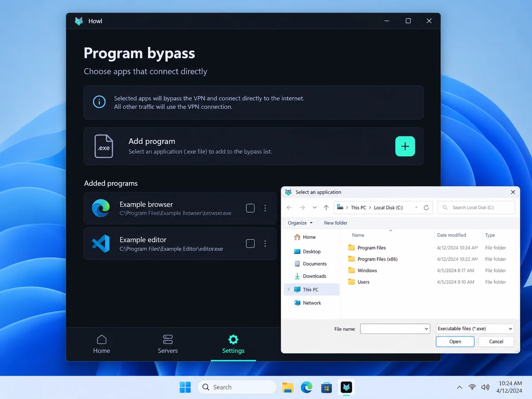Refresh the Local Disk (C:) folder view
The width and height of the screenshot is (532, 399).
(x=426, y=207)
